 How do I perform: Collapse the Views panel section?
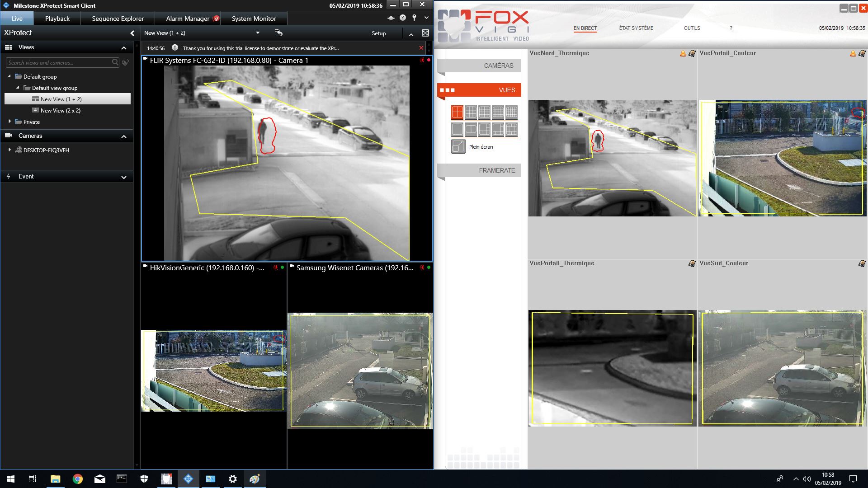coord(124,47)
